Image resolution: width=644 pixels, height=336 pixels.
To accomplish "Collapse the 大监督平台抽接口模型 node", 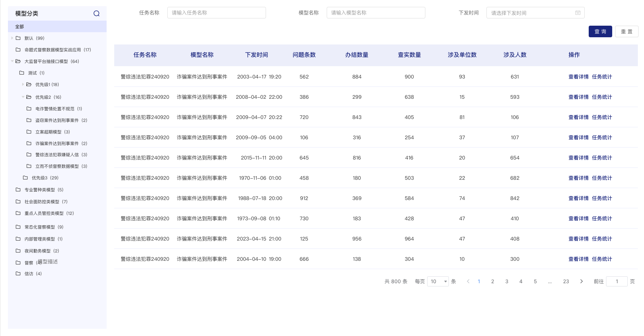I will pos(12,61).
